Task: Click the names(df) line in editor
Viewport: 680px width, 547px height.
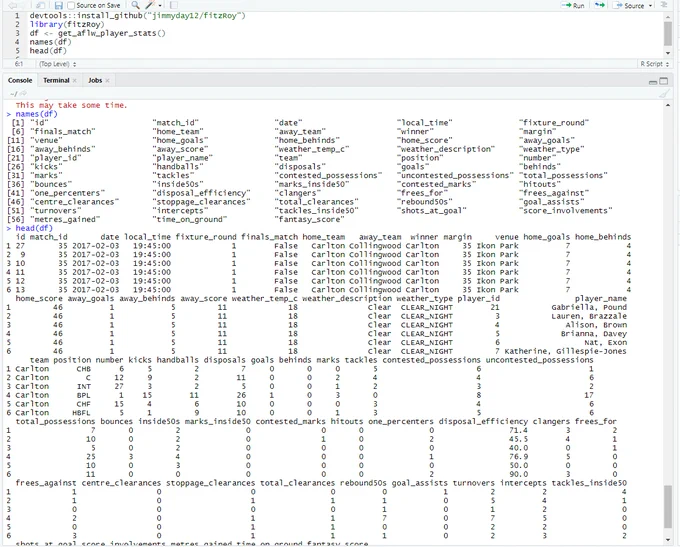Action: point(50,42)
